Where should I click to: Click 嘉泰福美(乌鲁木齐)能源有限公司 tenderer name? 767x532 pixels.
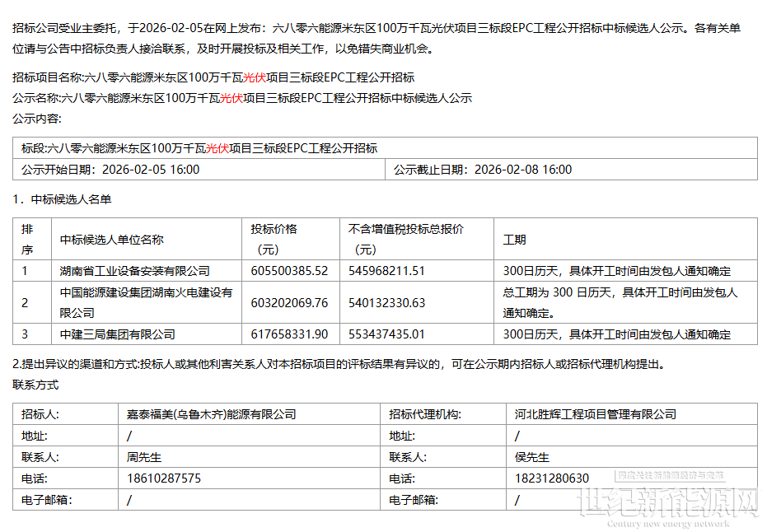pos(212,414)
